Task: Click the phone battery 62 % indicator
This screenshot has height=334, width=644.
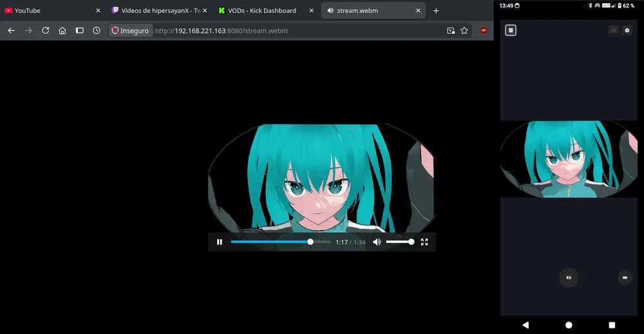Action: click(x=626, y=5)
